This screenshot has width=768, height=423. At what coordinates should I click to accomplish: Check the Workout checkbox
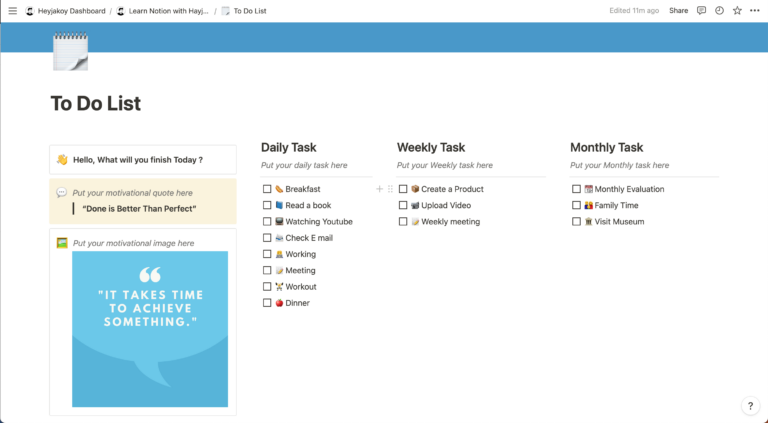point(267,286)
